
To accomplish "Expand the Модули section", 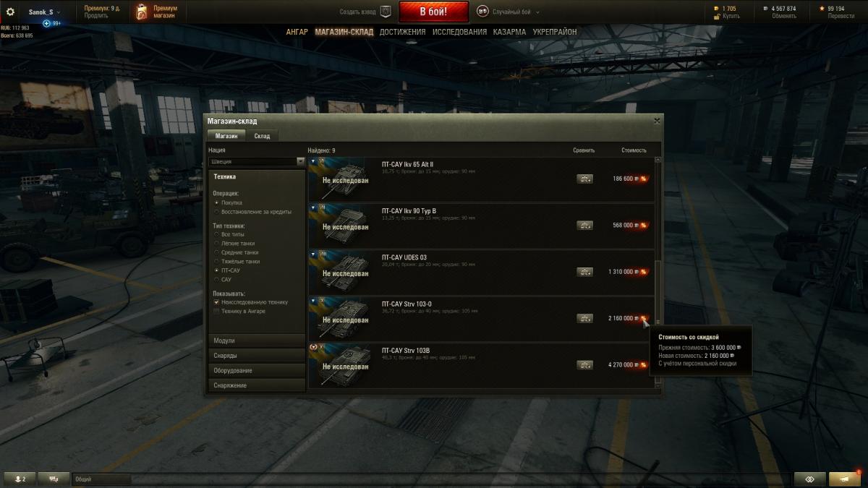I will coord(257,341).
